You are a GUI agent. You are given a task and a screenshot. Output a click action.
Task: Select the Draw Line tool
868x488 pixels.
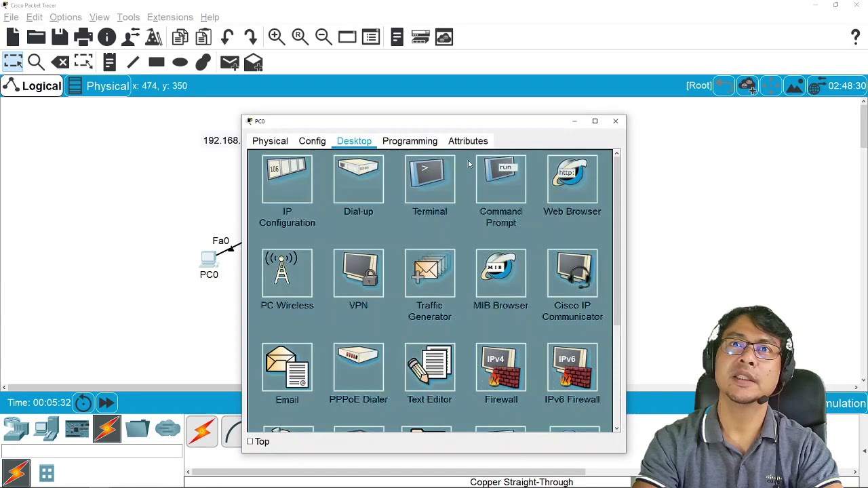click(133, 63)
